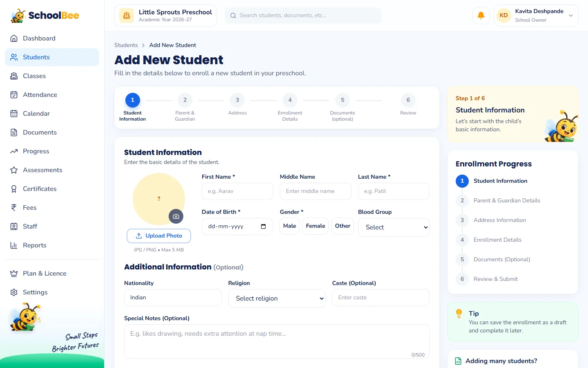Click the Reports bar chart icon
Viewport: 588px width, 368px height.
14,245
